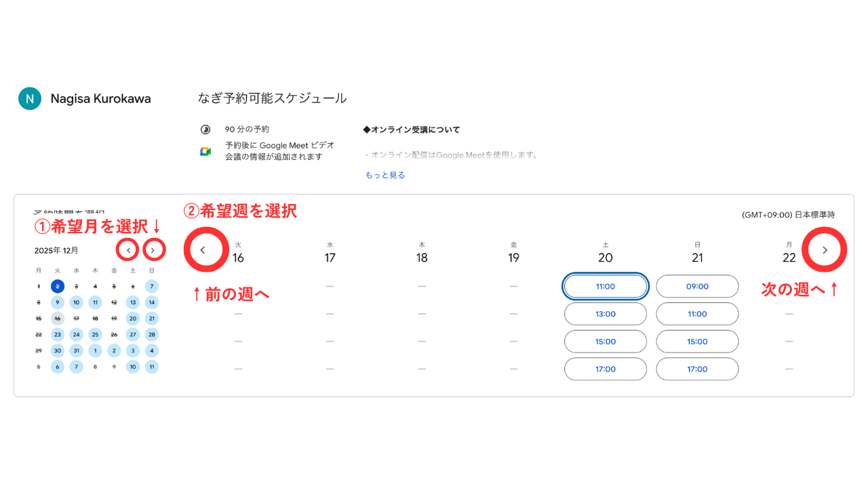Viewport: 868px width, 488px height.
Task: Expand description with もっと見る link
Action: coord(385,175)
